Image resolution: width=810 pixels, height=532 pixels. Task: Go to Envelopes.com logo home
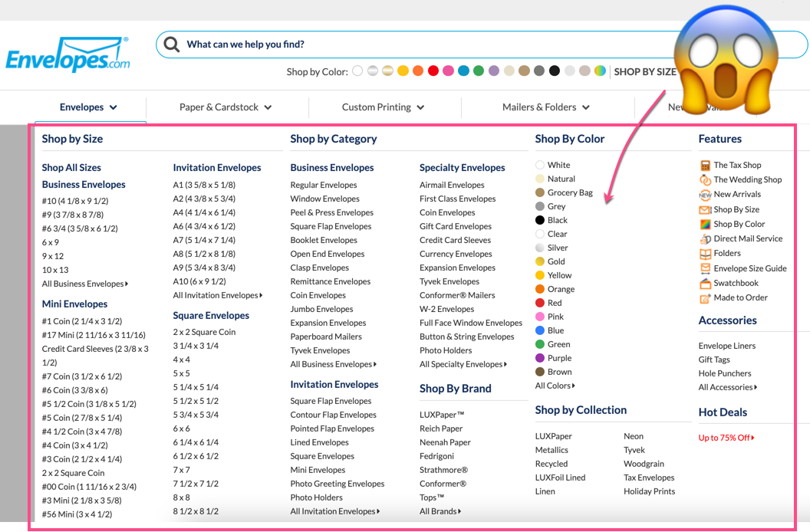click(67, 54)
